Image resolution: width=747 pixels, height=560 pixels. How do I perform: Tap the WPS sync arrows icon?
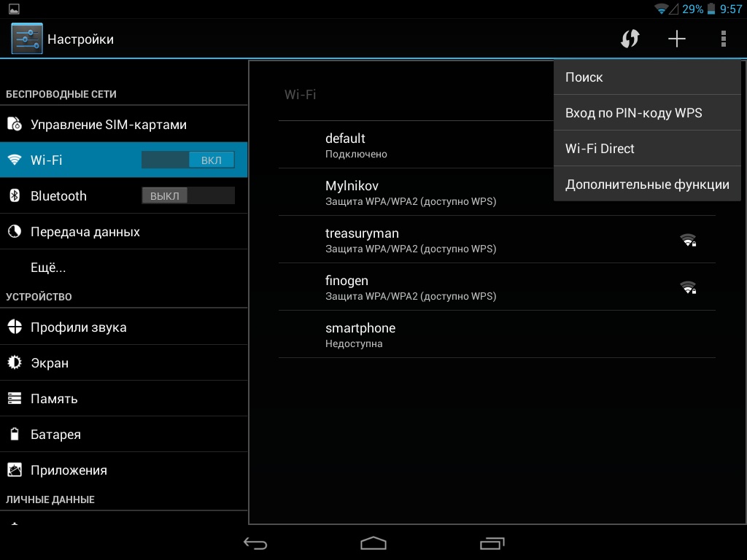tap(630, 39)
